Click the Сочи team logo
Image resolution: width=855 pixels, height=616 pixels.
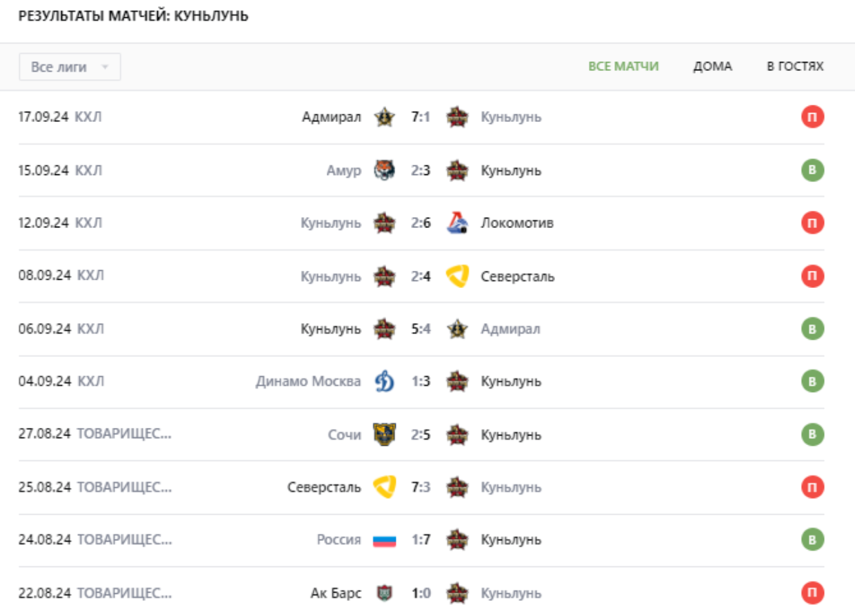coord(385,435)
